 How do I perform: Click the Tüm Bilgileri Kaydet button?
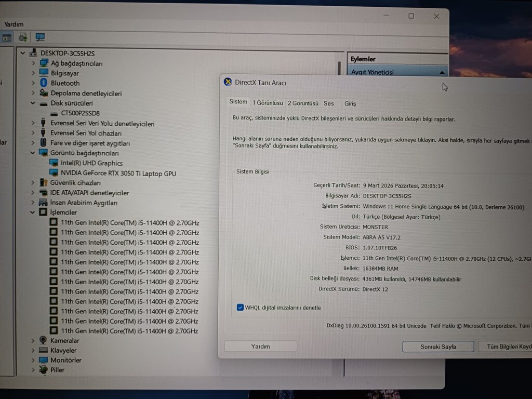pyautogui.click(x=506, y=347)
